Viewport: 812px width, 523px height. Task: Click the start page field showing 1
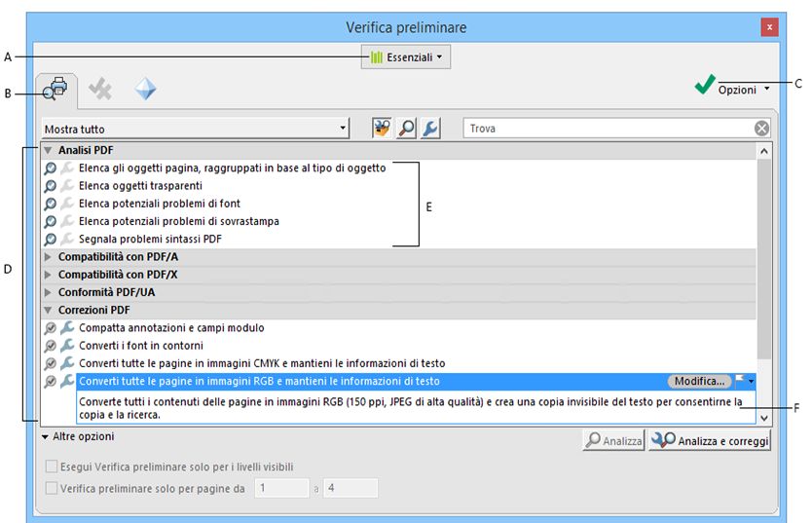281,488
